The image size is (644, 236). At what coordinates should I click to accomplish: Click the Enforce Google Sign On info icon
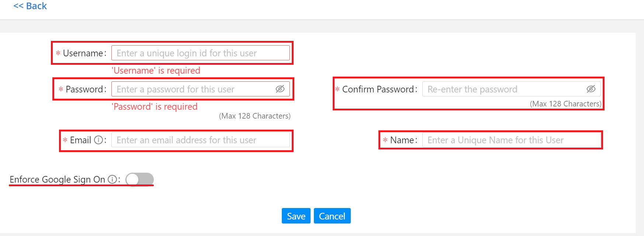(112, 179)
